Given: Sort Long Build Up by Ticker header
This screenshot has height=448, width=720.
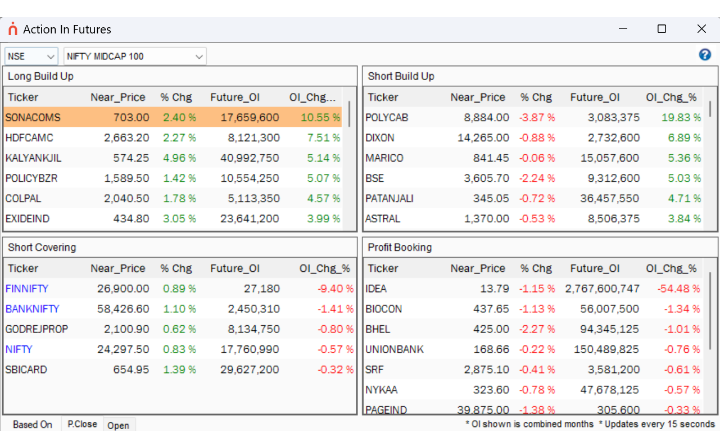Looking at the screenshot, I should tap(23, 97).
